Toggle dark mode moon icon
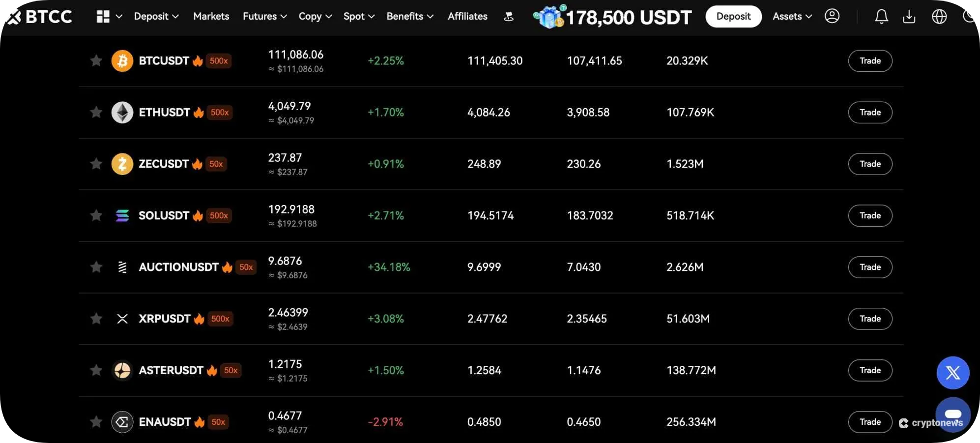This screenshot has width=980, height=443. [x=969, y=16]
